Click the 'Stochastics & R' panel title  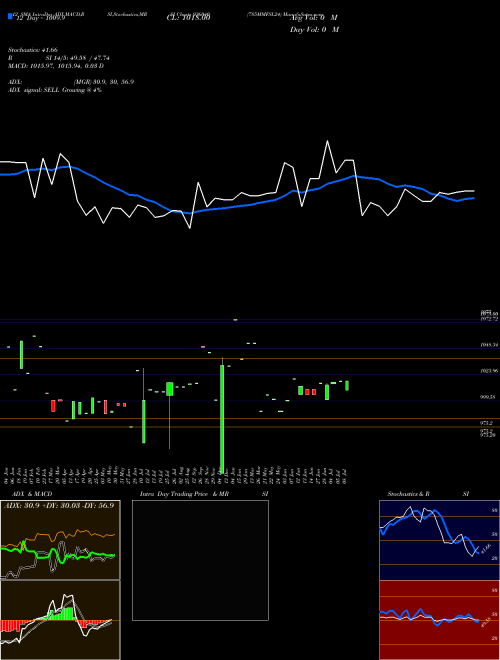(x=409, y=494)
